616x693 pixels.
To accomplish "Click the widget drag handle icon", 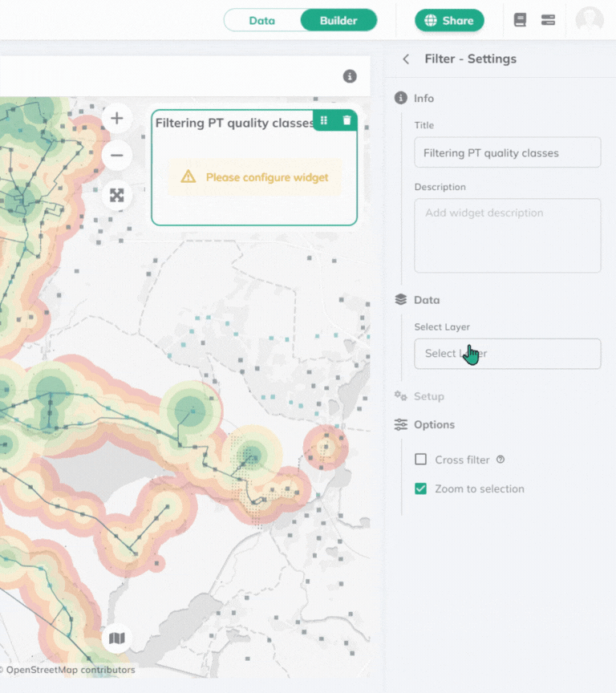I will coord(324,120).
